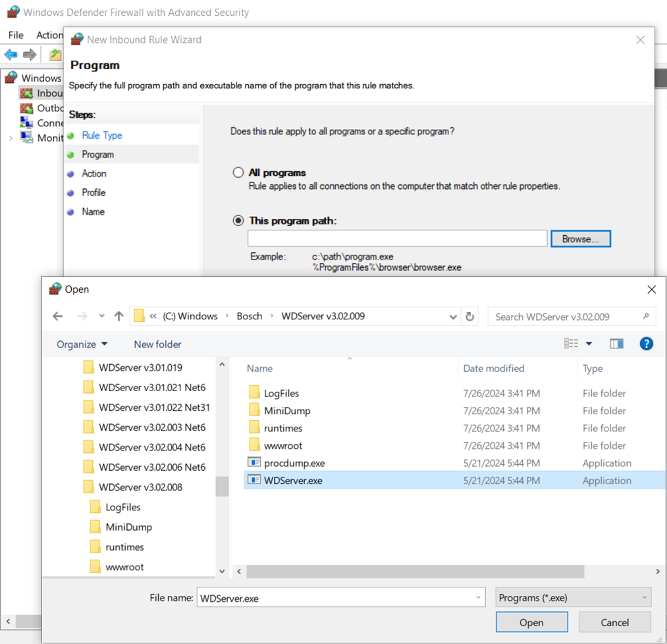This screenshot has width=667, height=644.
Task: Select This program path radio button
Action: tap(238, 221)
